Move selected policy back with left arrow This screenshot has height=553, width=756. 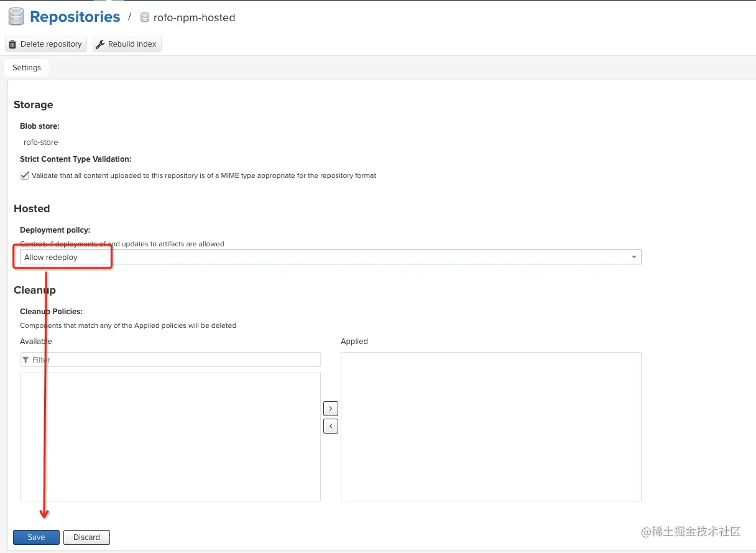[331, 426]
